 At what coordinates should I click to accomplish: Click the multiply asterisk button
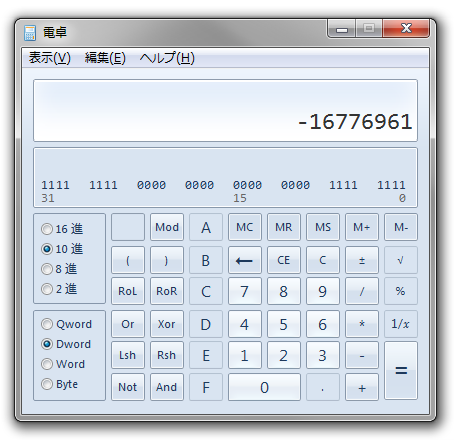coord(362,324)
